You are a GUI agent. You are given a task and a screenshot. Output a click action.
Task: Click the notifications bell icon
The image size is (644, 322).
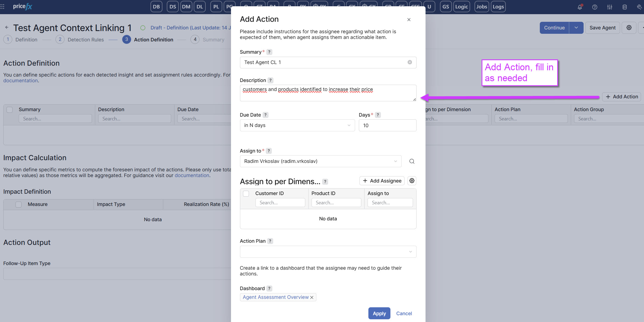click(580, 7)
